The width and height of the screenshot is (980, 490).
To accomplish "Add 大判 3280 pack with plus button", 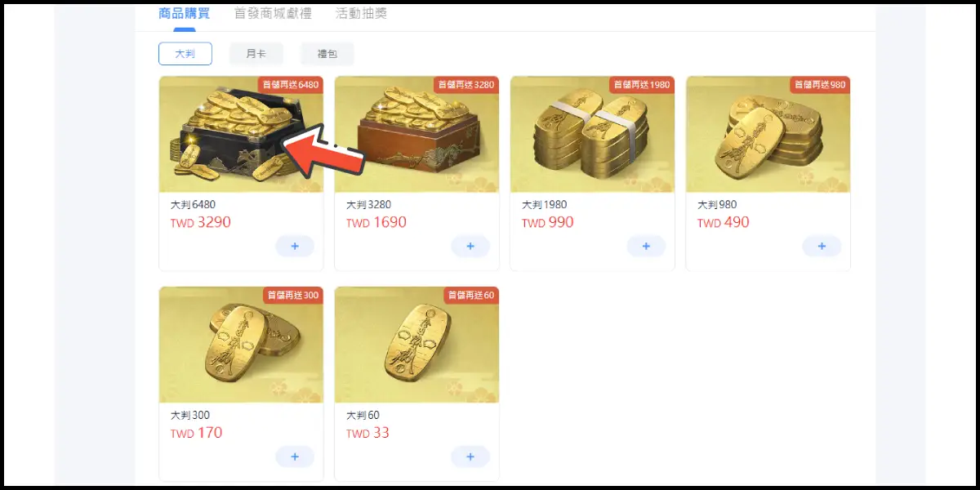I will point(470,246).
